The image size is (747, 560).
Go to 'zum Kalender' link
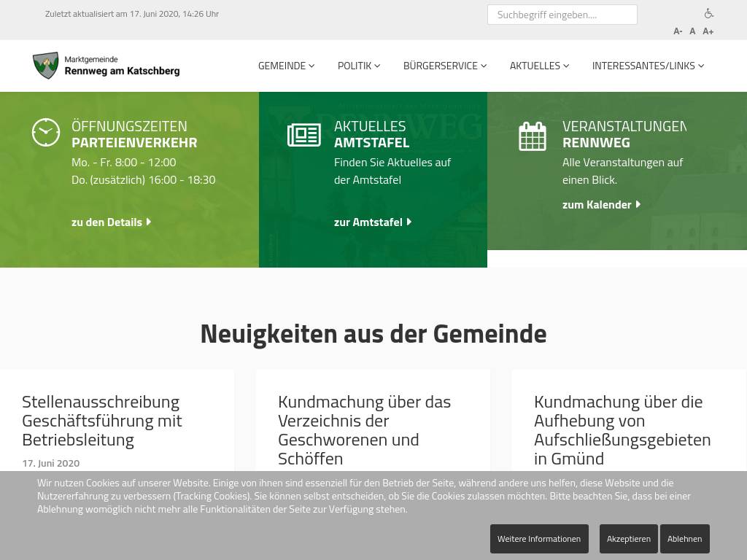click(601, 205)
